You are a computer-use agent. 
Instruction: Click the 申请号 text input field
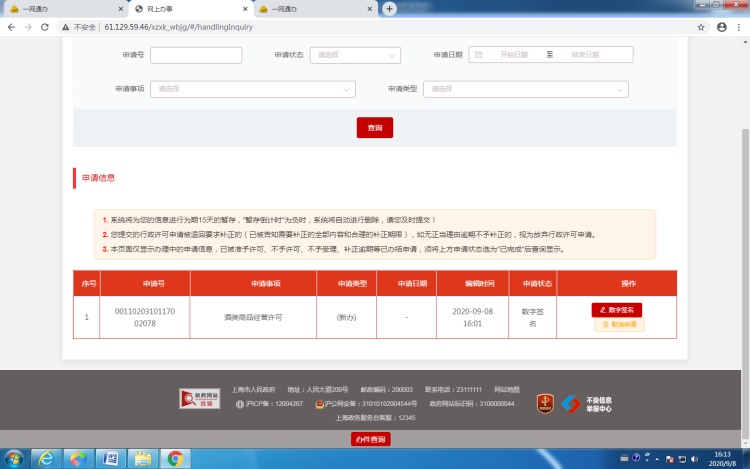(x=196, y=55)
